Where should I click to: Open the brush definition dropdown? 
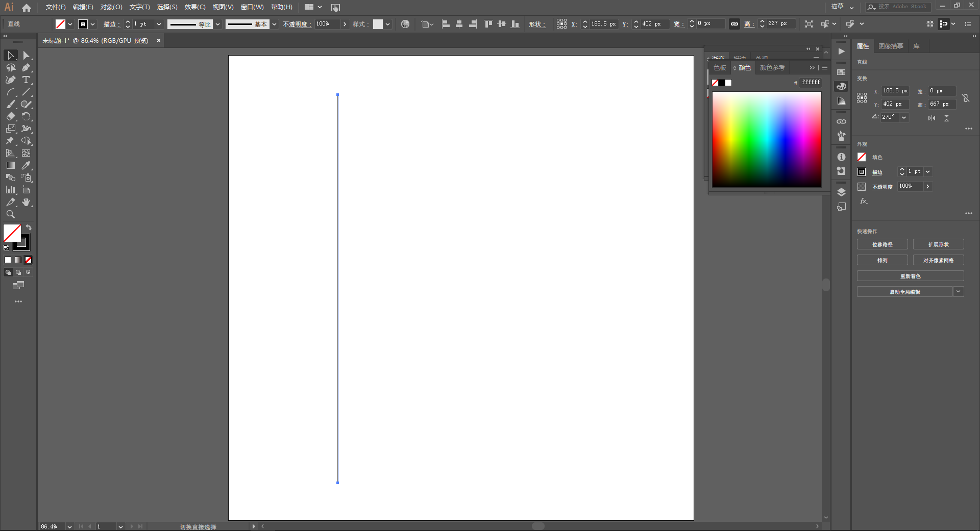(x=275, y=24)
